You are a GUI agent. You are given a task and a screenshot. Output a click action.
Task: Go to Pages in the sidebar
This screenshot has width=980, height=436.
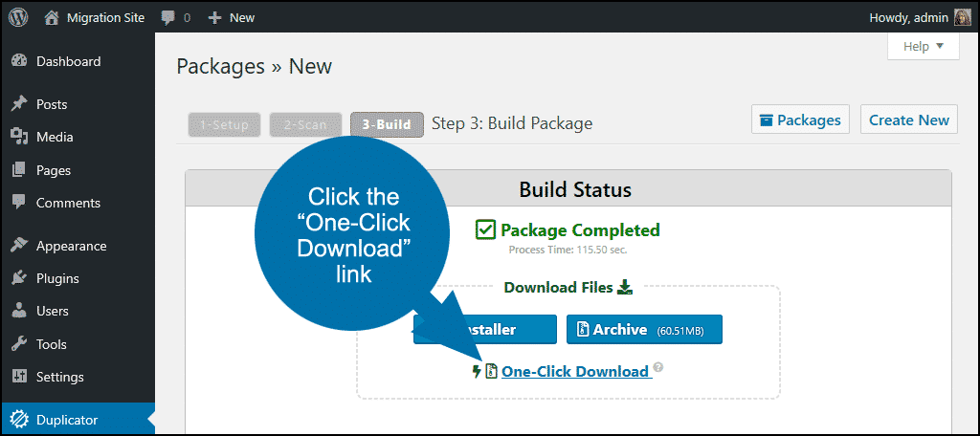[x=53, y=170]
